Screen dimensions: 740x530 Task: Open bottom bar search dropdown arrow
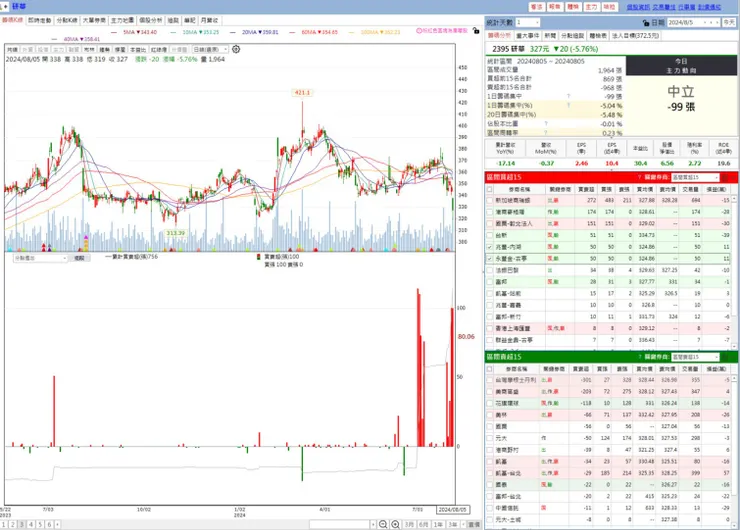click(373, 524)
